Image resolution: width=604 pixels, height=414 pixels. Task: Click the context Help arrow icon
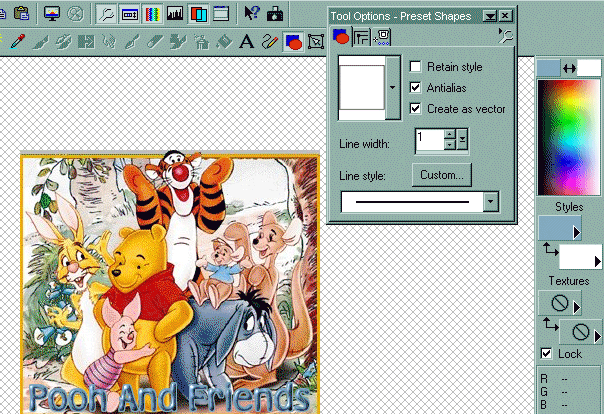pos(252,13)
